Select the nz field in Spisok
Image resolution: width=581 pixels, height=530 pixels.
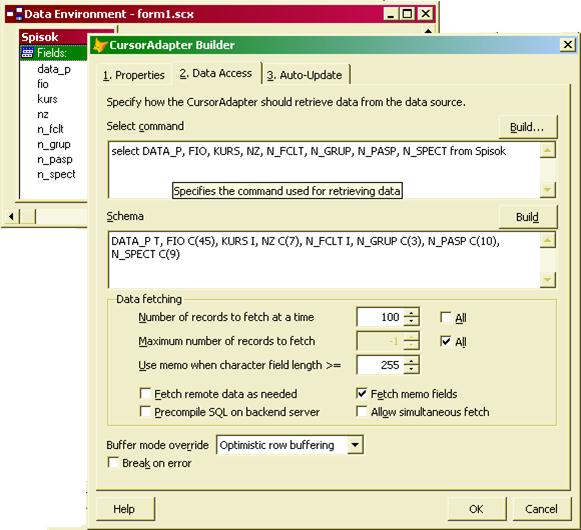pos(43,114)
